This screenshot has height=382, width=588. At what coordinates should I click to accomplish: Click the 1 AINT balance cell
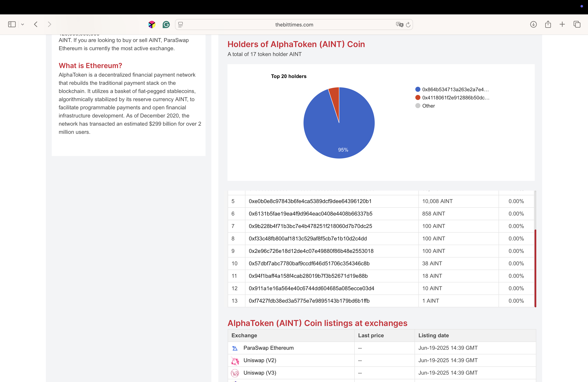[458, 301]
